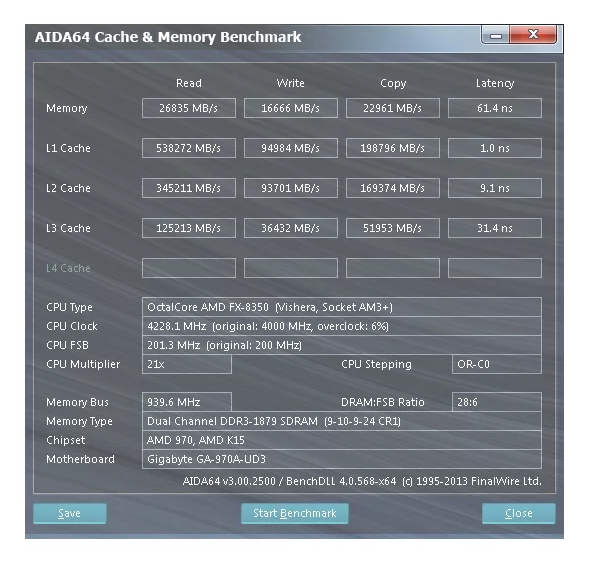600x565 pixels.
Task: Click L2 Cache Copy value 169374 MB/s
Action: point(393,188)
